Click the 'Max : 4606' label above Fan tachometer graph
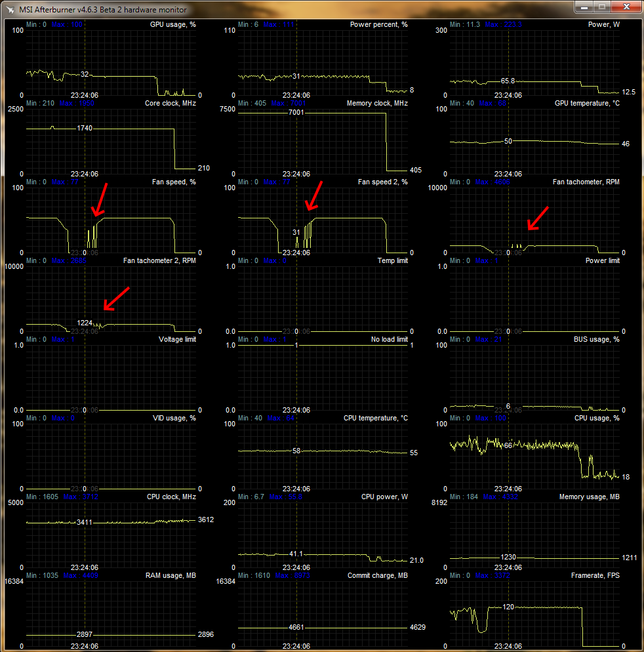This screenshot has width=644, height=652. [x=493, y=182]
